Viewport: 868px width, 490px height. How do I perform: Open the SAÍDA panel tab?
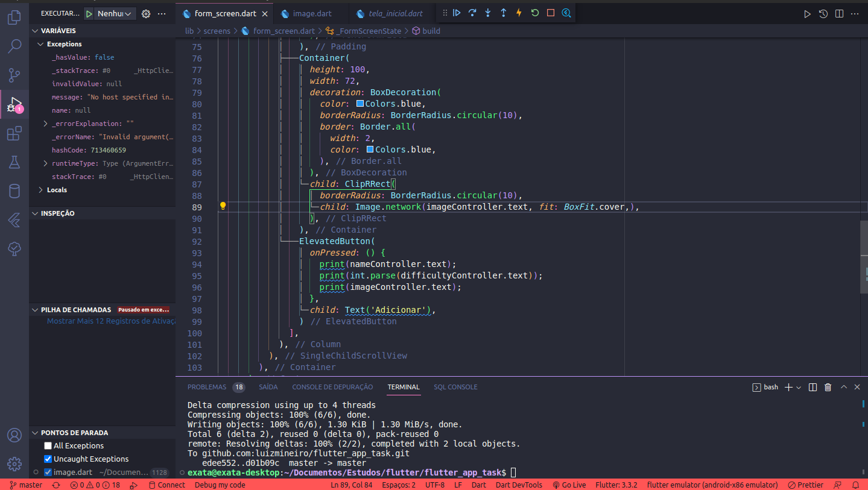(x=268, y=387)
